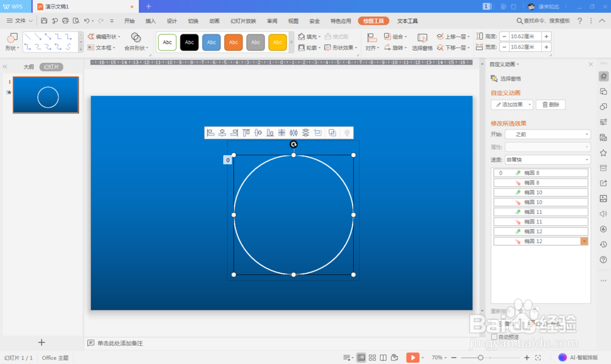Start slideshow with the play button in the status bar

pos(413,357)
